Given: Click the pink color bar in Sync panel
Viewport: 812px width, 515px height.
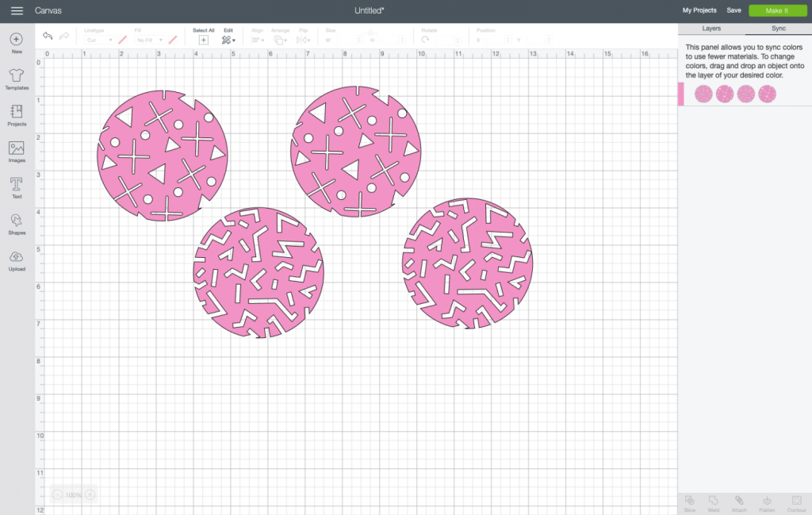Looking at the screenshot, I should pyautogui.click(x=681, y=94).
